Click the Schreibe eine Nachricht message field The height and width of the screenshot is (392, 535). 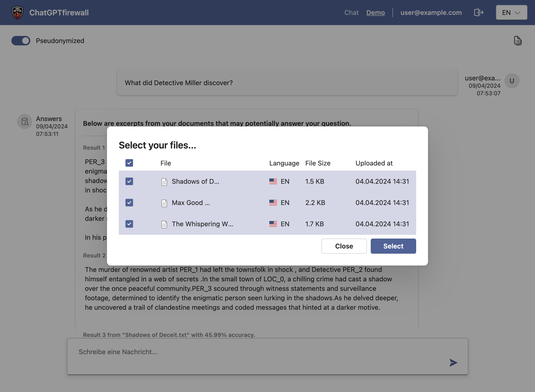pyautogui.click(x=257, y=352)
